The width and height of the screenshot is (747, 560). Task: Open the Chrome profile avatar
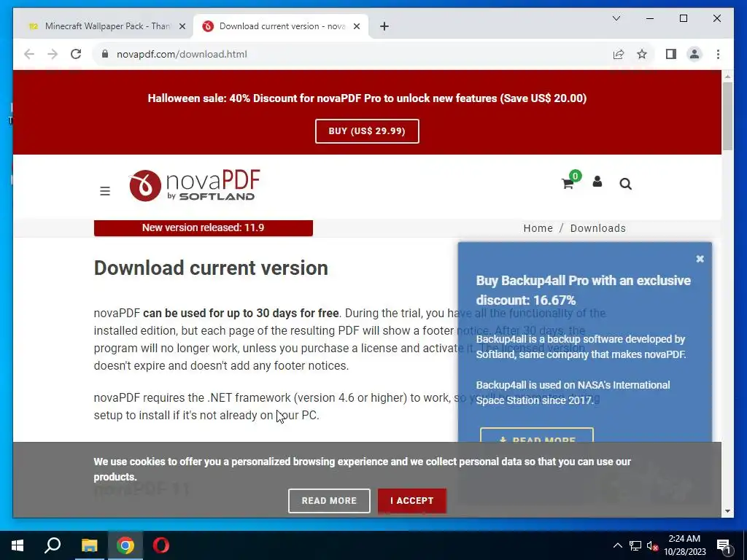pos(694,54)
